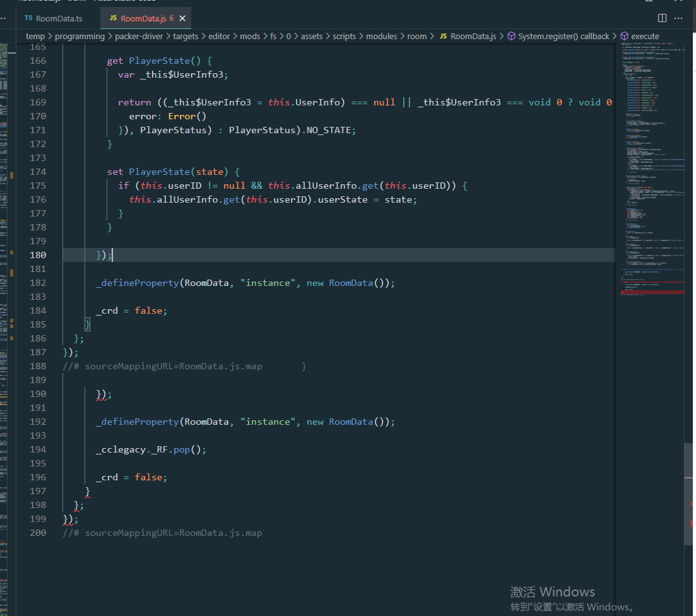Open the 'editor' breadcrumb
696x616 pixels.
tap(220, 36)
